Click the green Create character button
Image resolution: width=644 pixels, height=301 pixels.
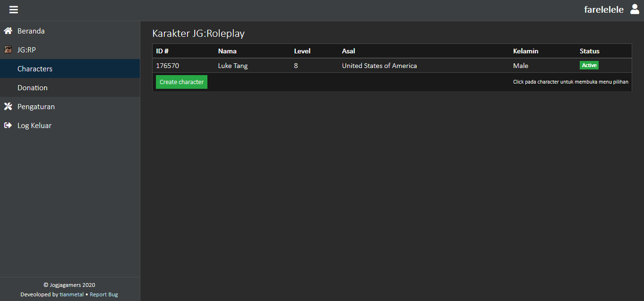(x=182, y=82)
